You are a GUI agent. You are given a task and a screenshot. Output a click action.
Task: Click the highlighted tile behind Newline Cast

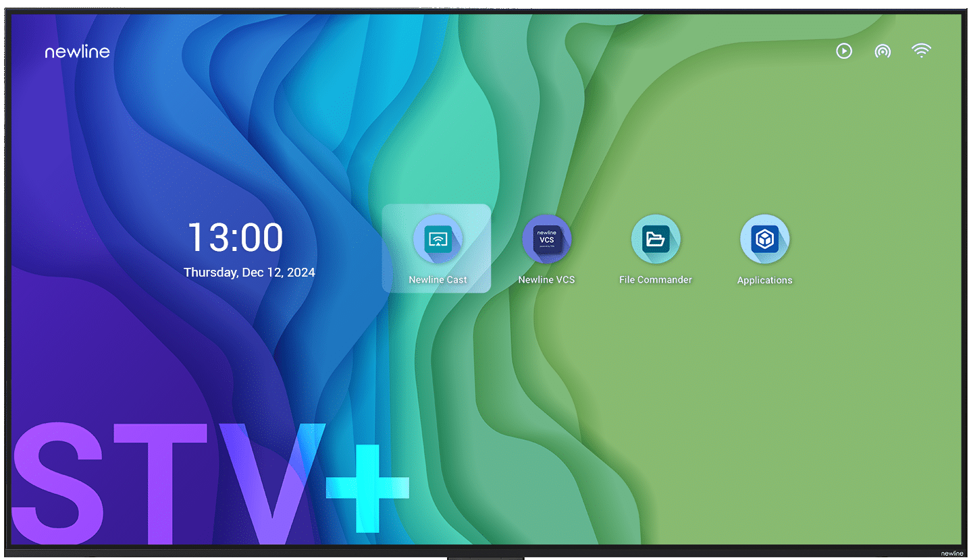pos(436,248)
